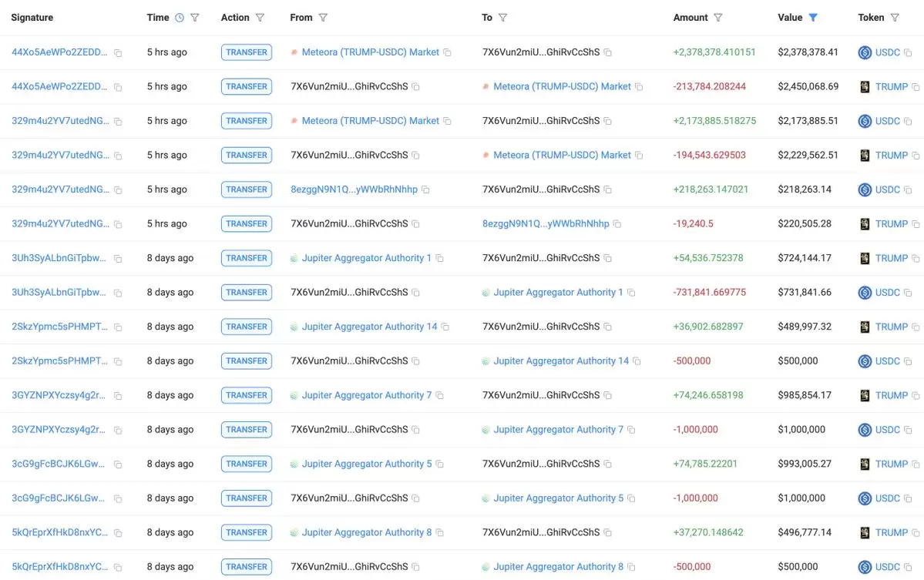Open the To column filter
Image resolution: width=924 pixels, height=580 pixels.
502,18
